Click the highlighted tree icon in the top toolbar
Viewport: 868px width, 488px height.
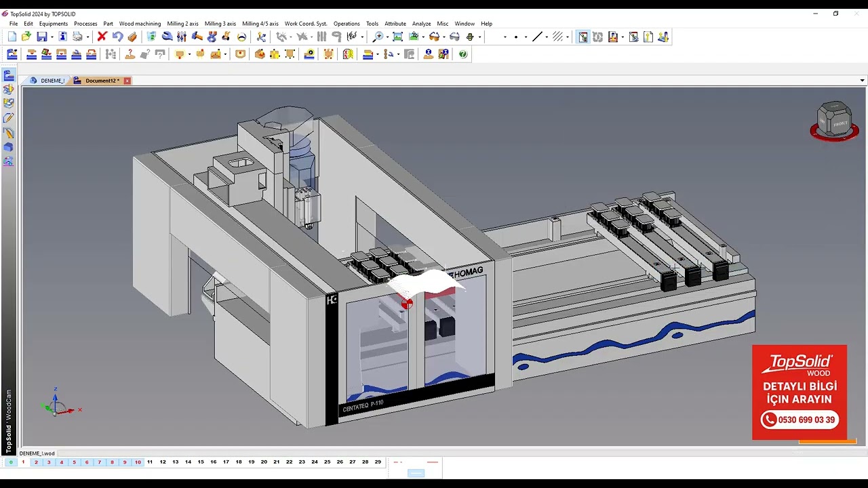[x=583, y=37]
